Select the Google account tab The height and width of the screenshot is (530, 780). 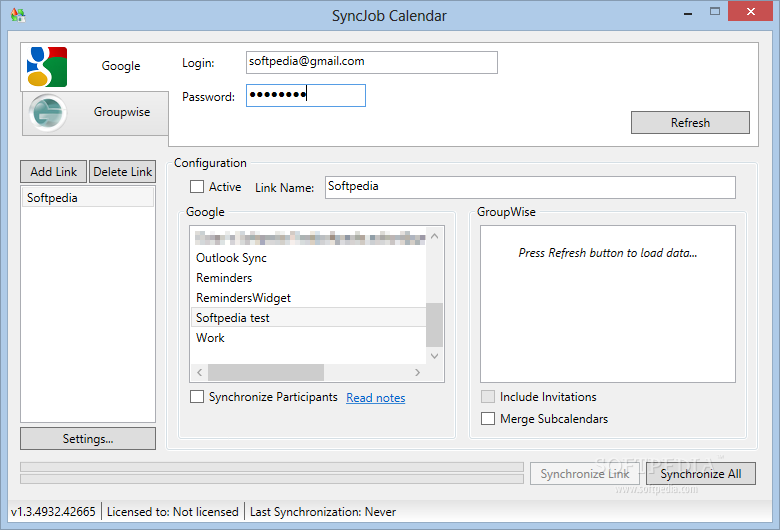click(95, 67)
